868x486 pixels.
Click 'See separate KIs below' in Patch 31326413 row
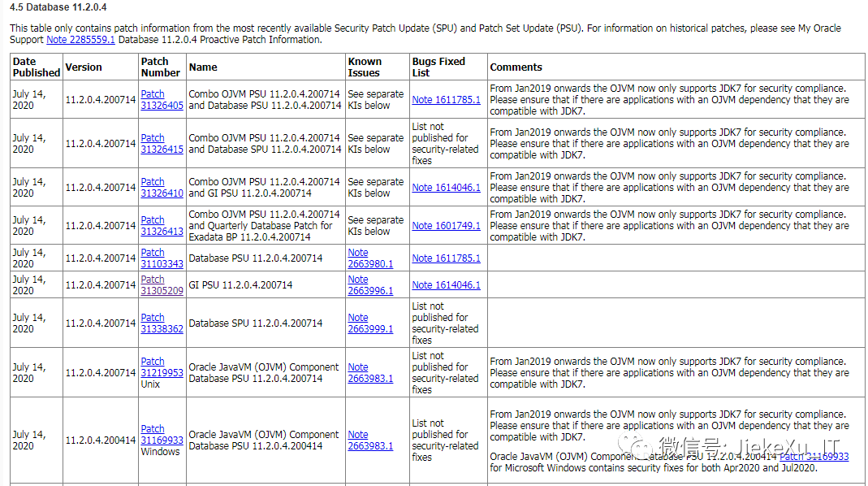coord(376,226)
